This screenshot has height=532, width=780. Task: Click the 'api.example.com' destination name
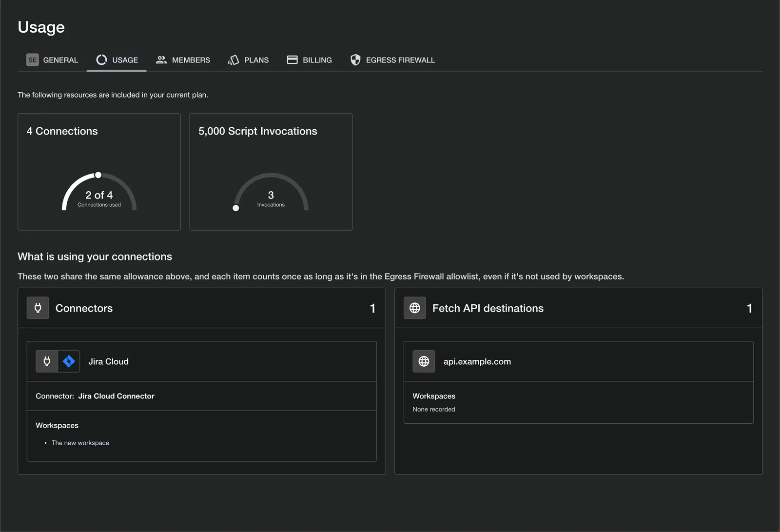tap(477, 361)
